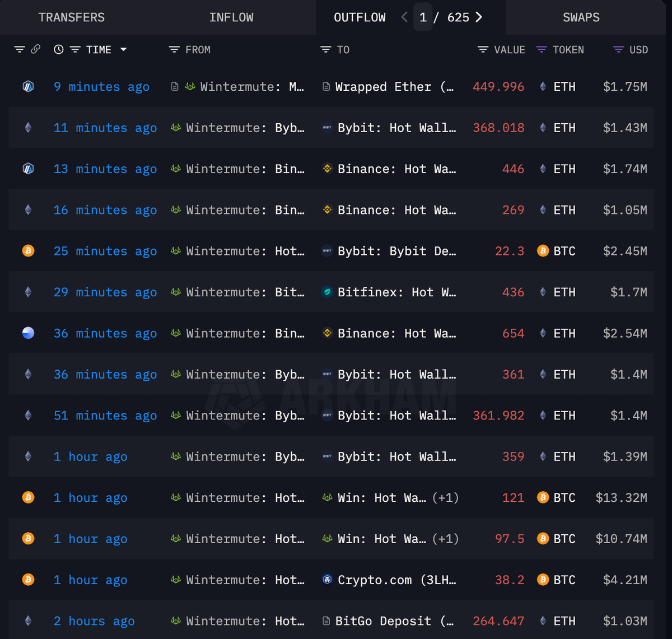Click the Crypto.com logo icon

click(328, 580)
